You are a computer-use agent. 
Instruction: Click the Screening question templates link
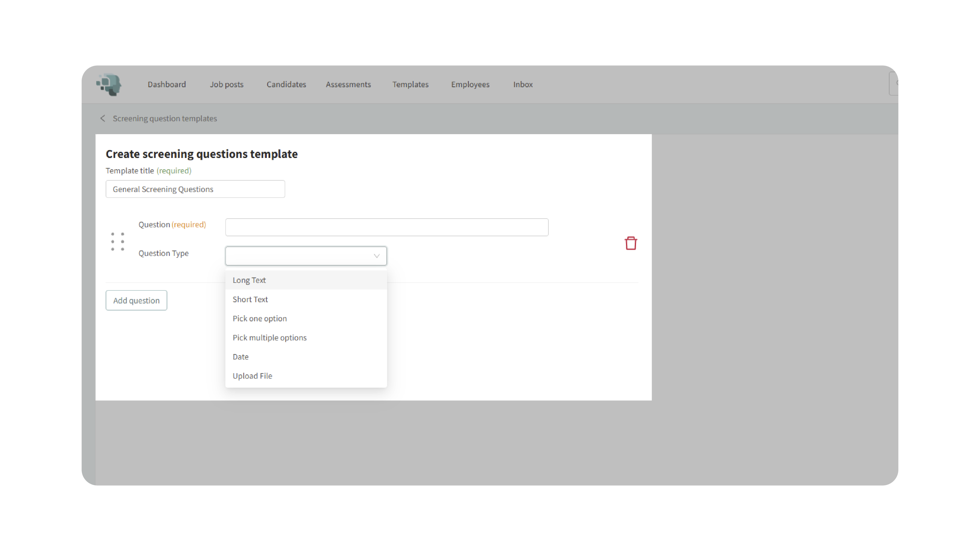click(x=165, y=118)
